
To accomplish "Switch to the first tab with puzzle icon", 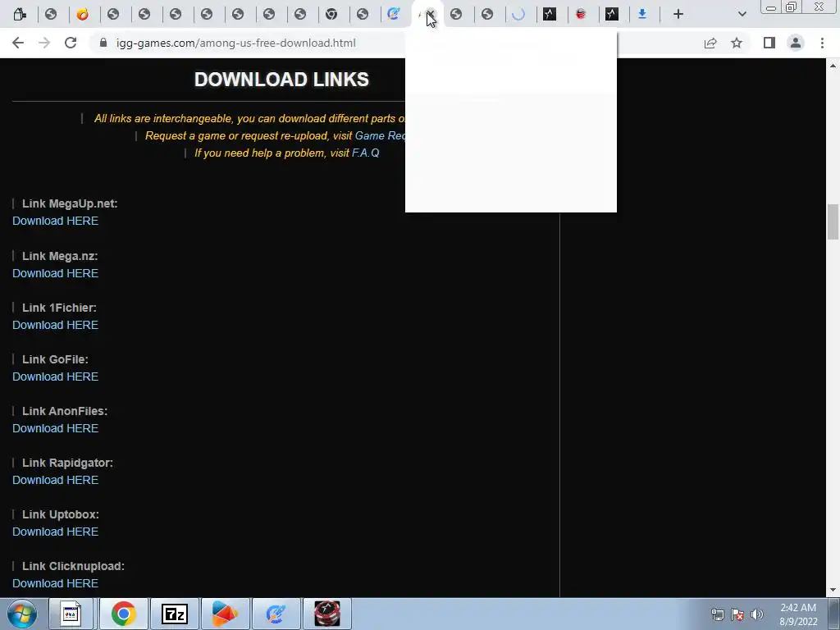I will (x=20, y=14).
